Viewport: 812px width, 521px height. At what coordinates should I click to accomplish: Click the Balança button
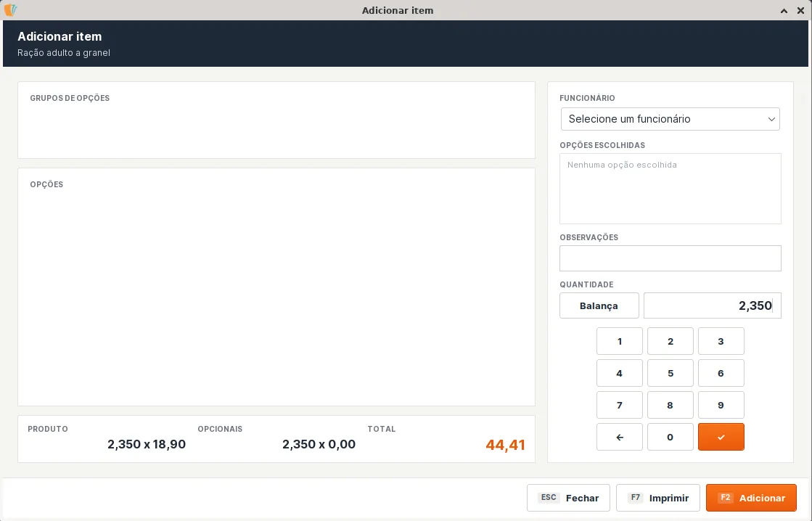coord(599,305)
